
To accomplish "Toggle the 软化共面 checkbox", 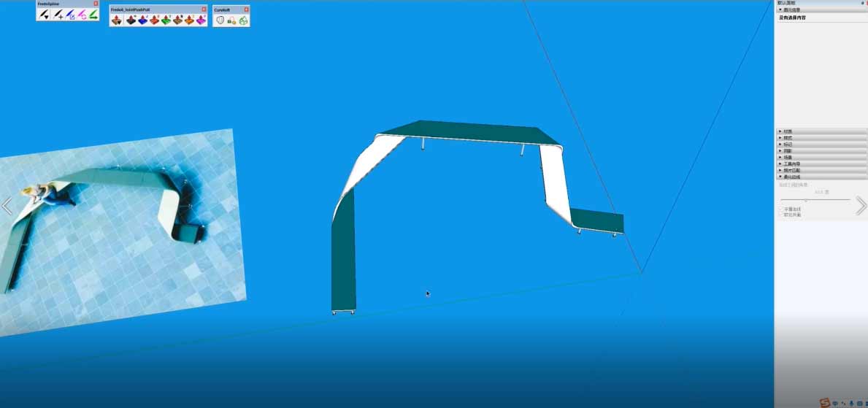I will tap(780, 215).
